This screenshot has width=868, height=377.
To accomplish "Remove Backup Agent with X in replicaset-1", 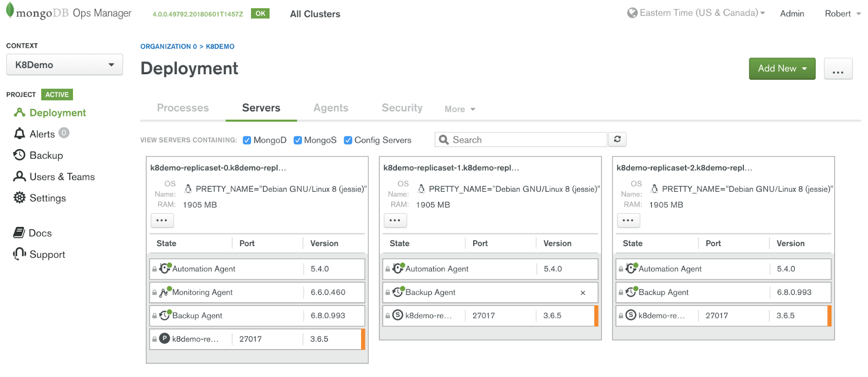I will pyautogui.click(x=583, y=293).
